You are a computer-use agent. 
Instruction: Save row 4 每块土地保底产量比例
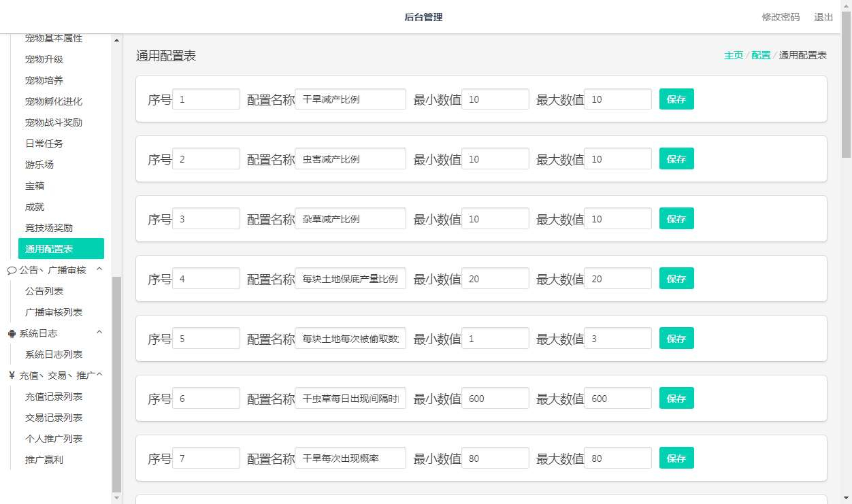point(676,279)
